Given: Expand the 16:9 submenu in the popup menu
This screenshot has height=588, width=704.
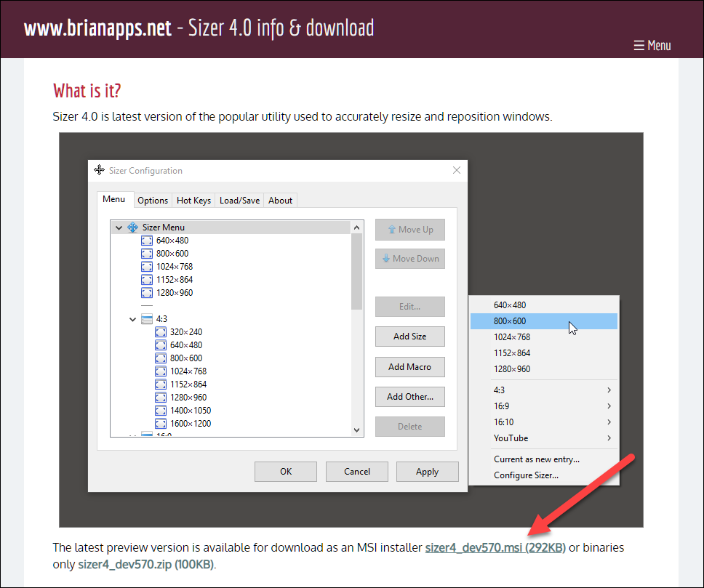Looking at the screenshot, I should (609, 406).
